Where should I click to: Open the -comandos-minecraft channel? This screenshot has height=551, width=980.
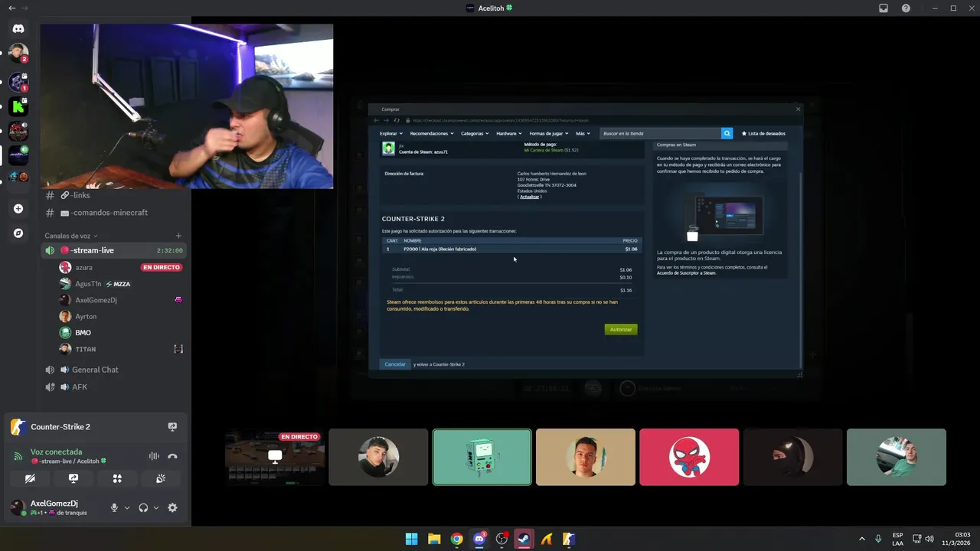tap(113, 213)
